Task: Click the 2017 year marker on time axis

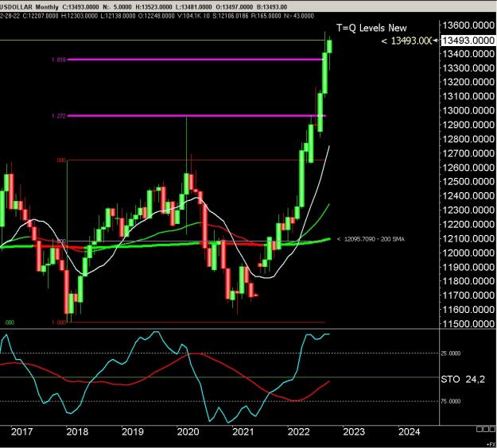Action: coord(21,432)
